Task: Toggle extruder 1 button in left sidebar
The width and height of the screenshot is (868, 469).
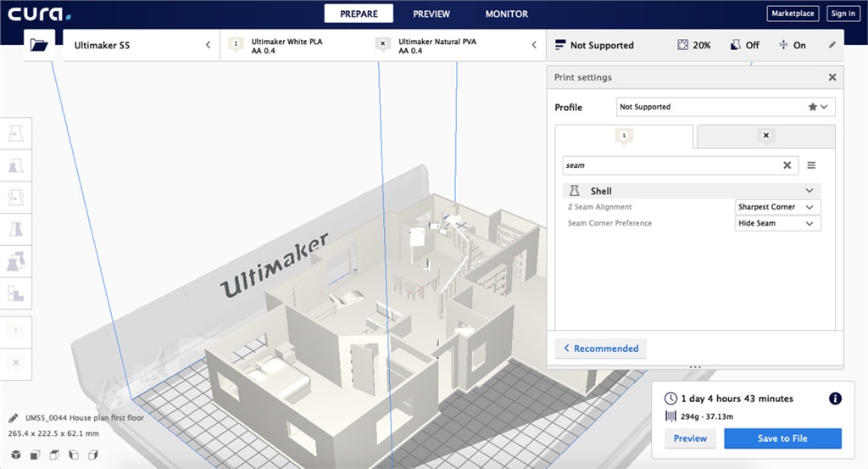Action: pyautogui.click(x=16, y=332)
